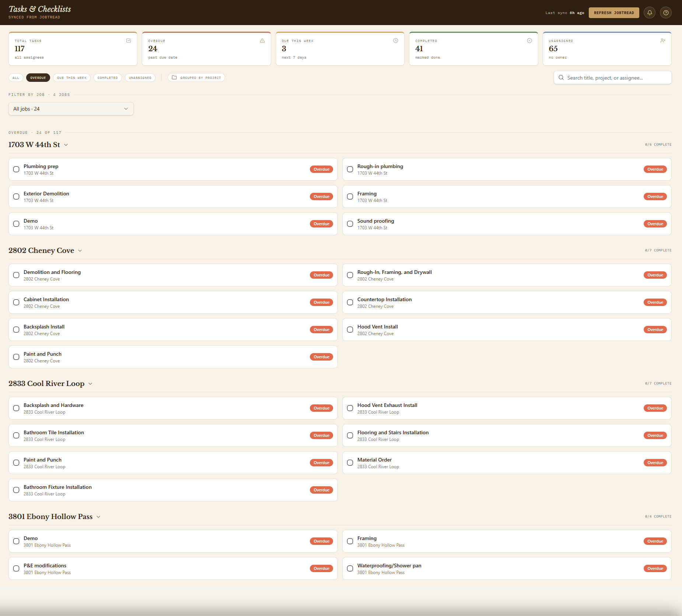Tick the Exterior Demolition checkbox
This screenshot has height=616, width=682.
click(x=16, y=196)
